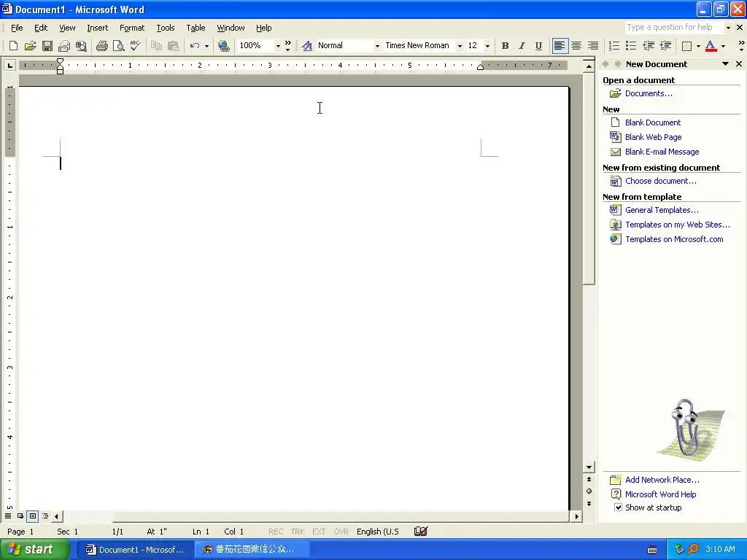The height and width of the screenshot is (560, 747).
Task: Open the font size 12 dropdown
Action: click(487, 46)
